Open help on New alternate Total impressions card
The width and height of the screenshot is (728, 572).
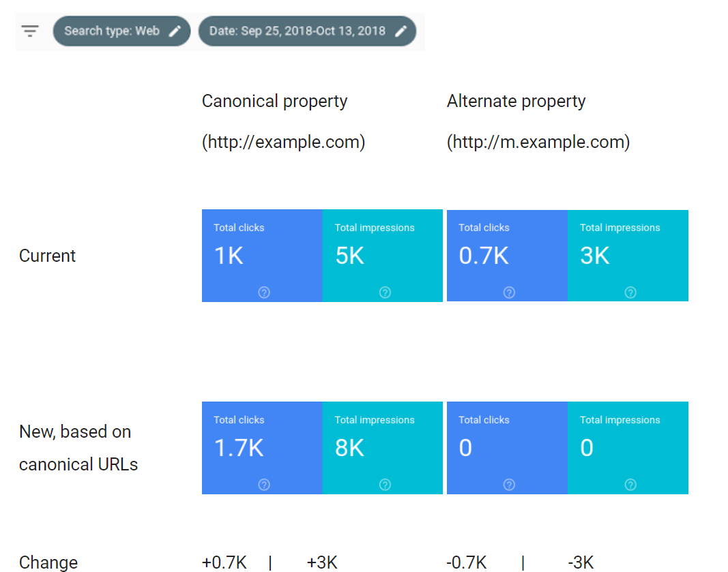click(630, 484)
